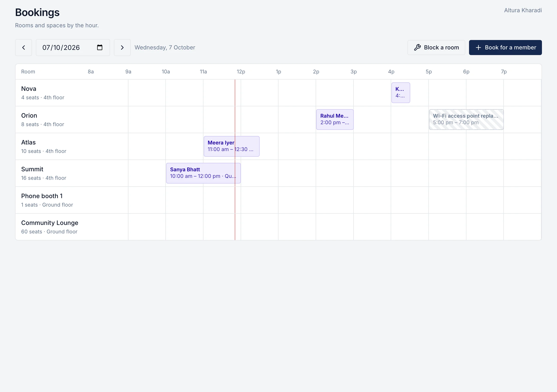Click the Block a room button
557x392 pixels.
tap(436, 48)
